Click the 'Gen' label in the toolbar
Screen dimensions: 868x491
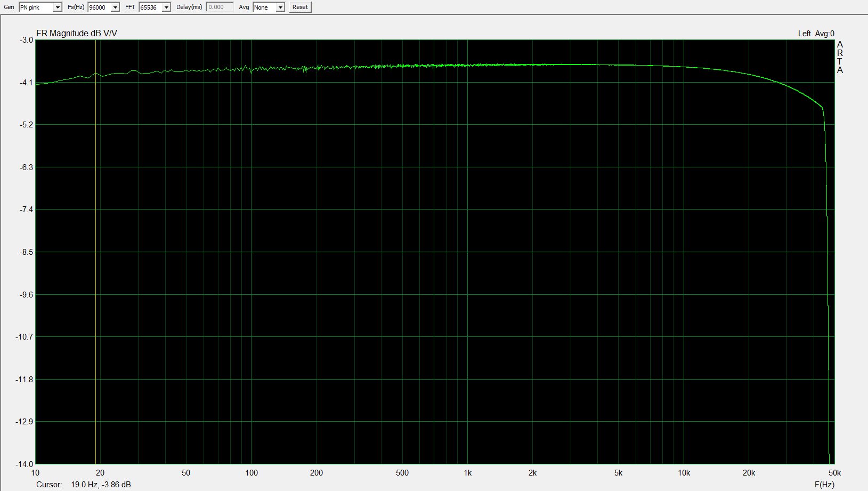9,7
